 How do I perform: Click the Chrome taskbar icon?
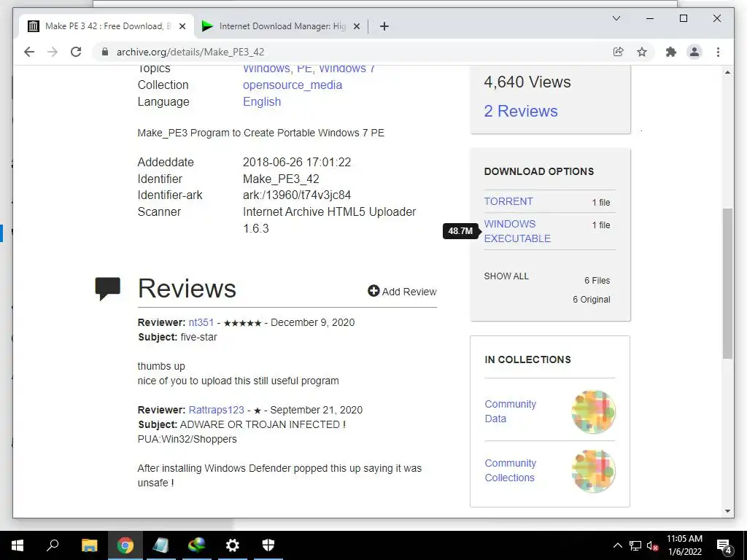click(125, 545)
